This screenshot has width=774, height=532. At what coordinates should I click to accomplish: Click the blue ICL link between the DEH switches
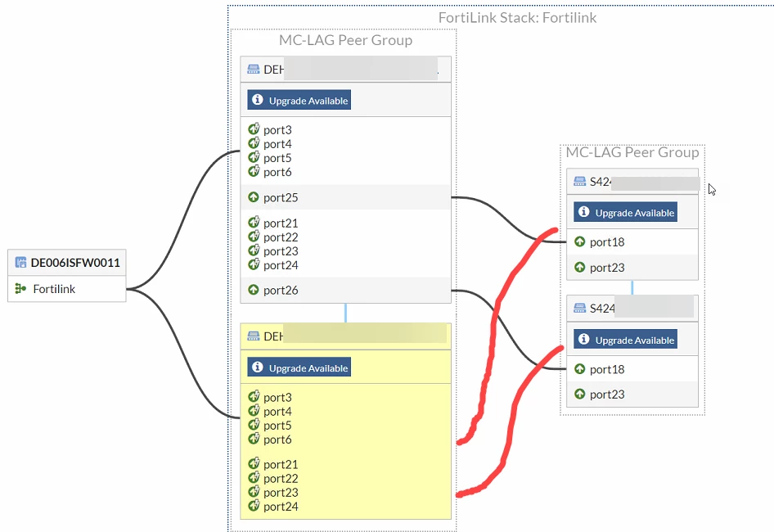tap(345, 313)
